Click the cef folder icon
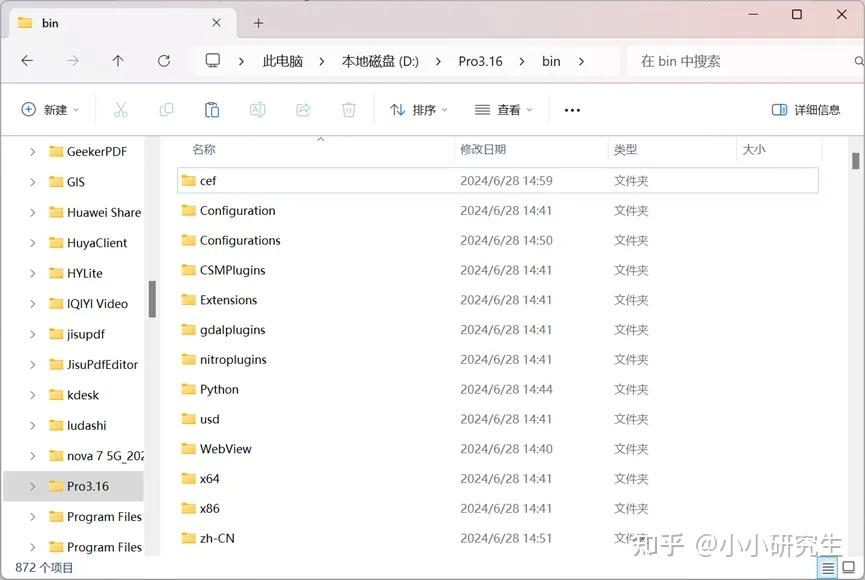Screen dimensions: 865x580 pyautogui.click(x=189, y=180)
